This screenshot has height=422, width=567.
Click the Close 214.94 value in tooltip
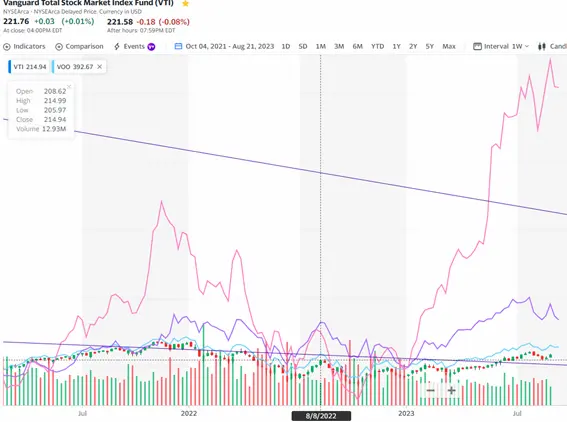point(55,119)
